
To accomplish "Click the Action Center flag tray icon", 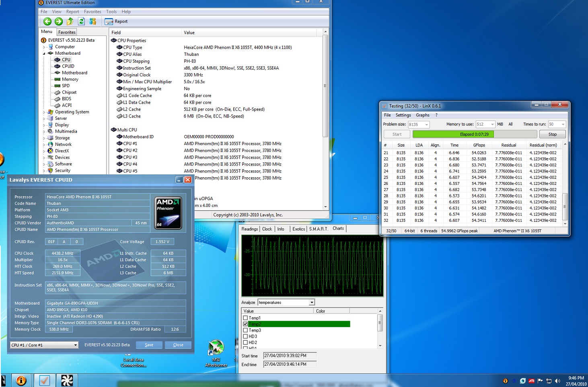I will pos(540,381).
